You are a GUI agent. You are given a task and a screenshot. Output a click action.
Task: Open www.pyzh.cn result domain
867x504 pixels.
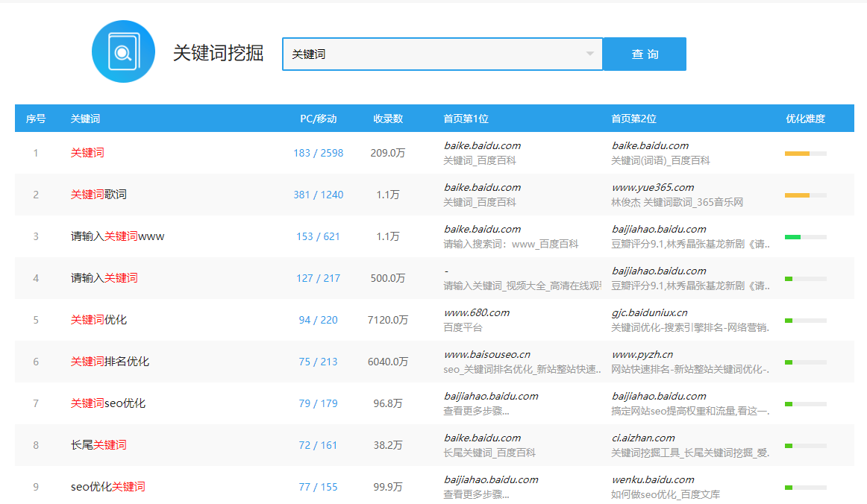pos(642,355)
